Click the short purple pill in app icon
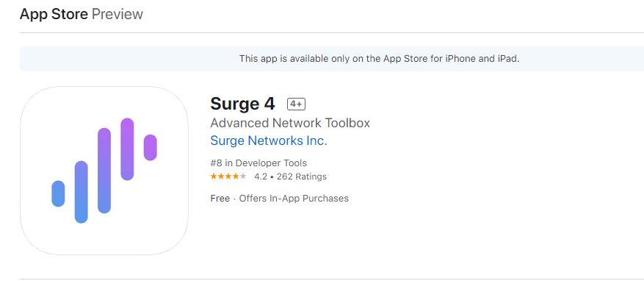The height and width of the screenshot is (281, 644). click(x=151, y=147)
